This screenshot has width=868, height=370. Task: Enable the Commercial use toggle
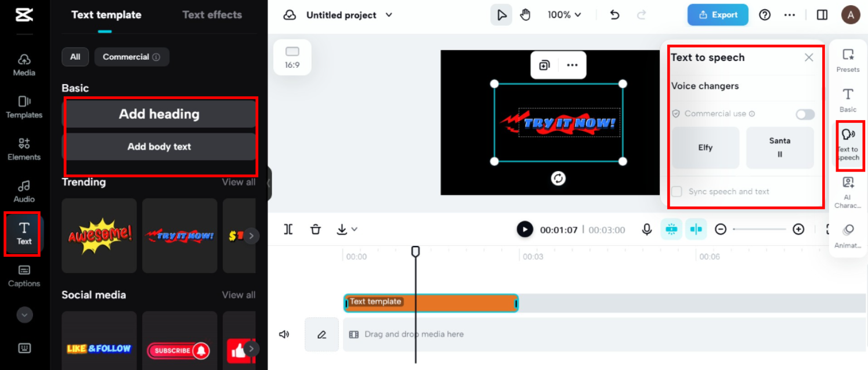click(x=805, y=114)
